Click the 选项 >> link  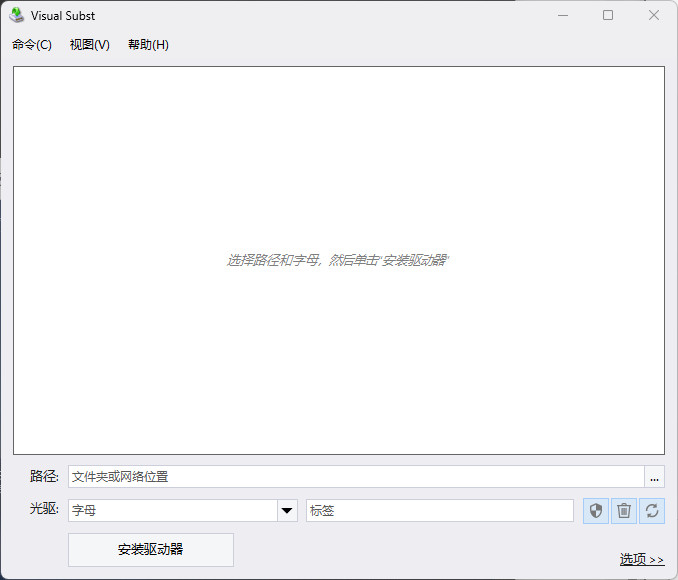tap(642, 559)
